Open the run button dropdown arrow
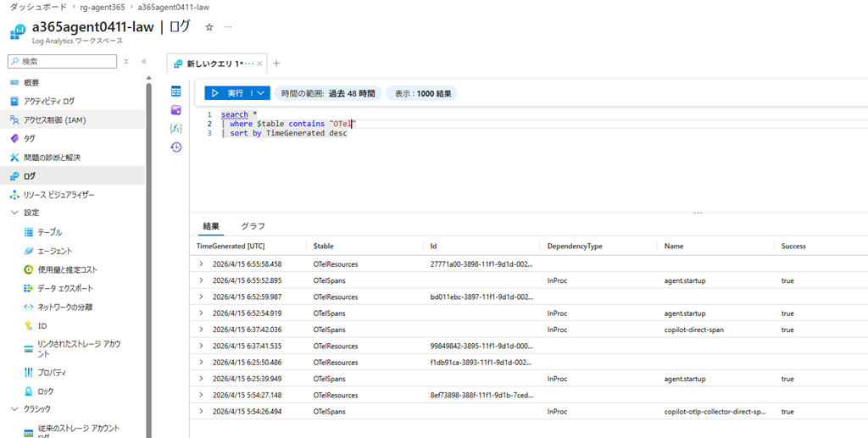The height and width of the screenshot is (438, 868). coord(261,93)
